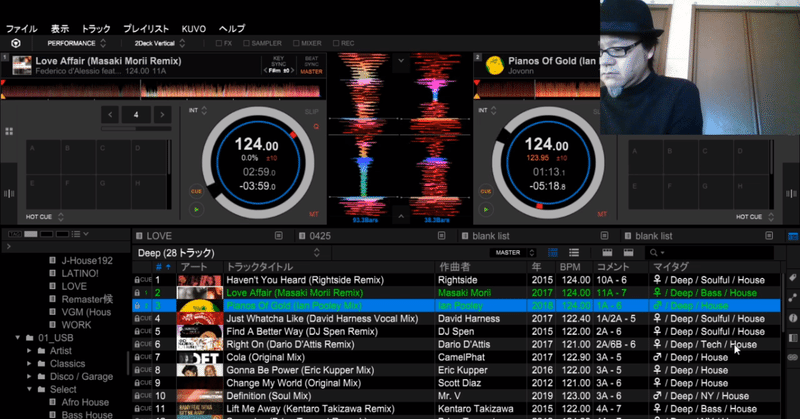Viewport: 800px width, 419px height.
Task: Start playback with deck 2 play button
Action: pos(486,209)
